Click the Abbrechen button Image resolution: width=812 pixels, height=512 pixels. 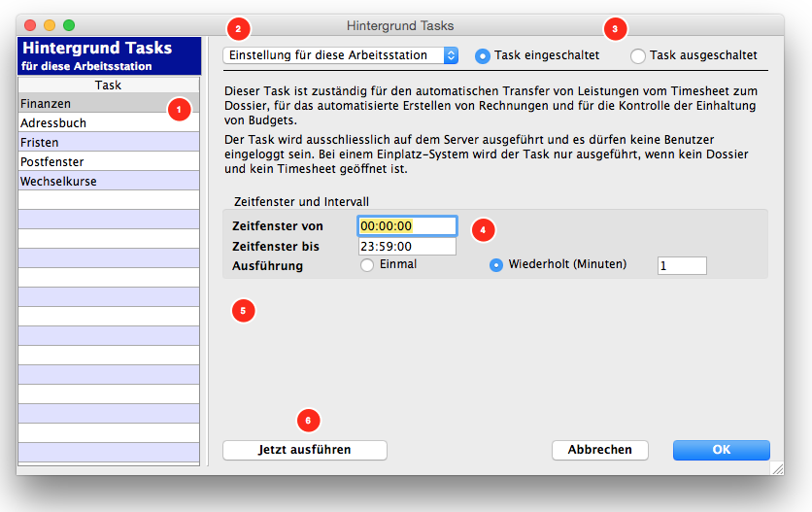pyautogui.click(x=599, y=450)
